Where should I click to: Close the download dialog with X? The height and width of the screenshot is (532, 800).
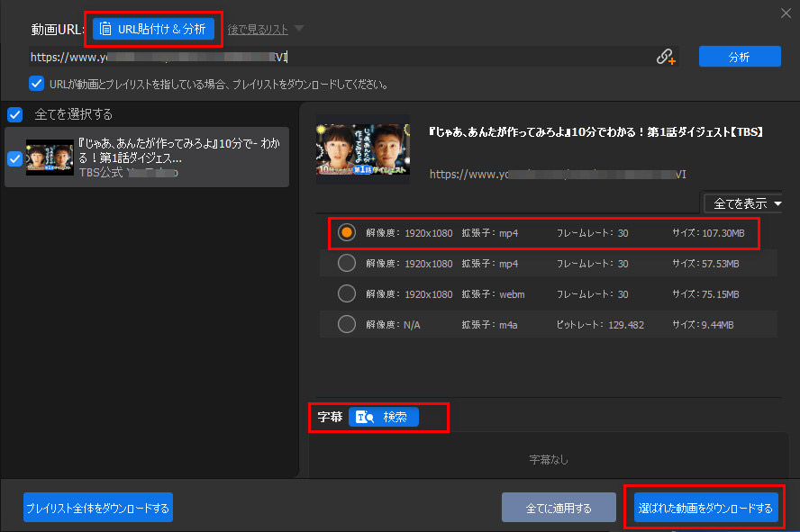(x=786, y=12)
